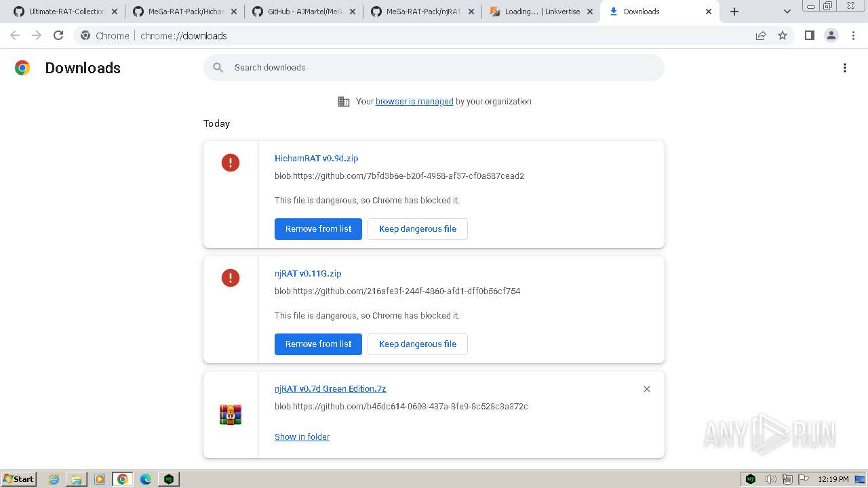
Task: Click the red warning icon for HichamRAT
Action: pos(231,163)
